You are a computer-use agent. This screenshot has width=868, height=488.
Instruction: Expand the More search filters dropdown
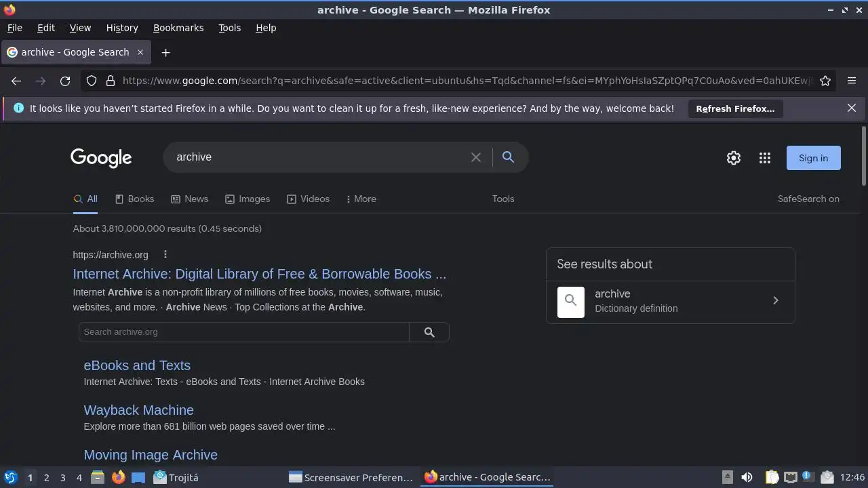click(361, 199)
